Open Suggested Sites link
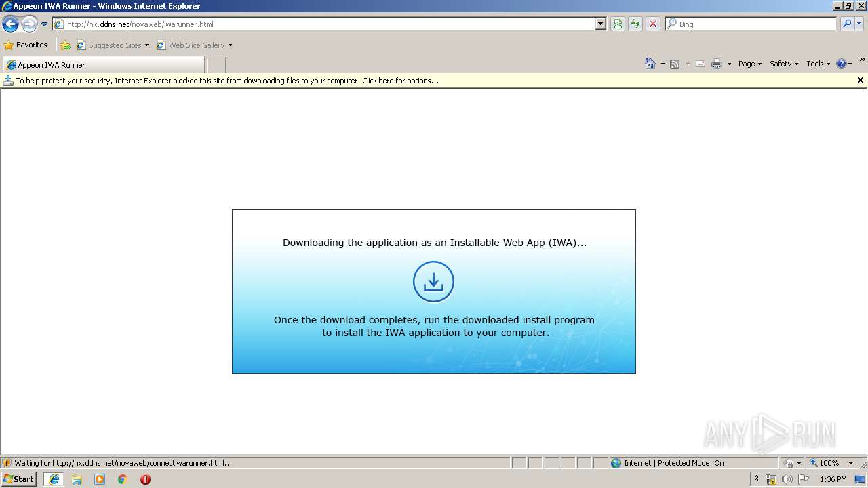 tap(112, 45)
